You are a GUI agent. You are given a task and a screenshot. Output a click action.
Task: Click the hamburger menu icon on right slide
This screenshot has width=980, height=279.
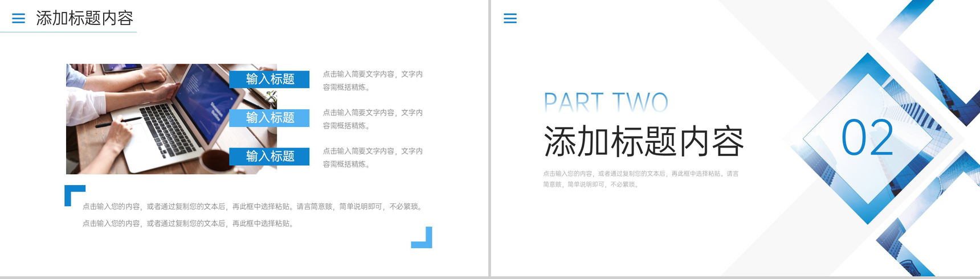(510, 18)
